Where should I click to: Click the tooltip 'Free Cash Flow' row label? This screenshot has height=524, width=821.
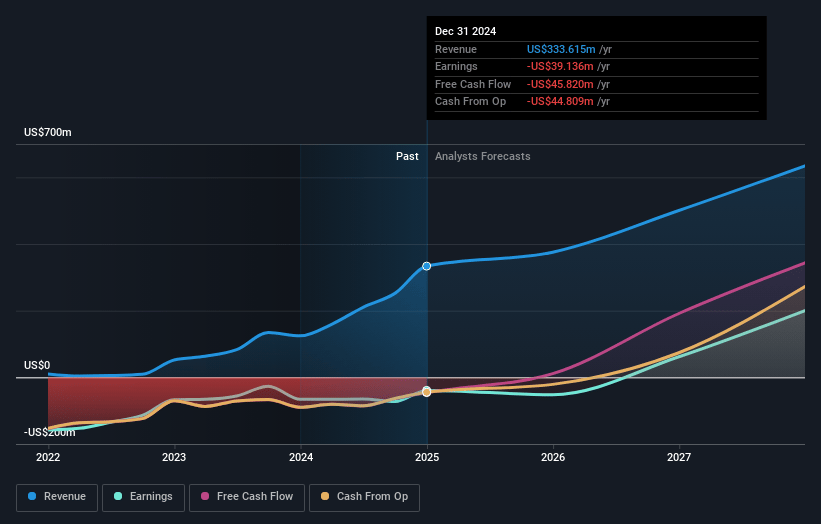(473, 84)
